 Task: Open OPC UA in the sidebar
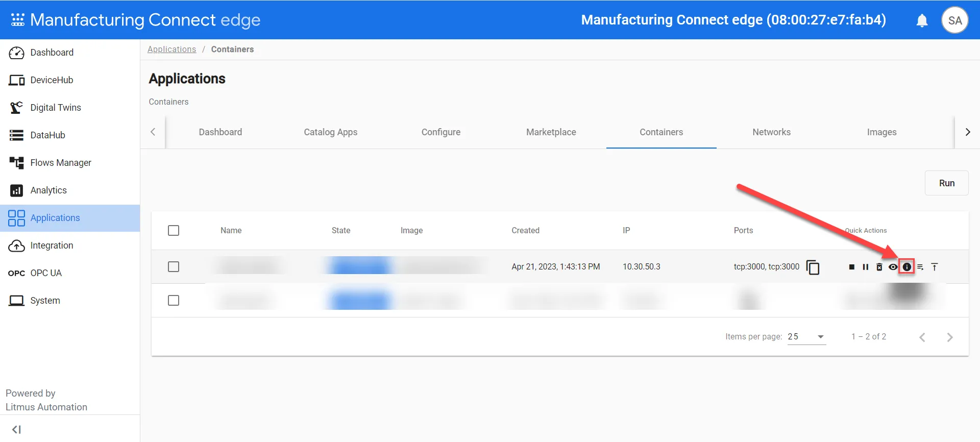tap(70, 273)
